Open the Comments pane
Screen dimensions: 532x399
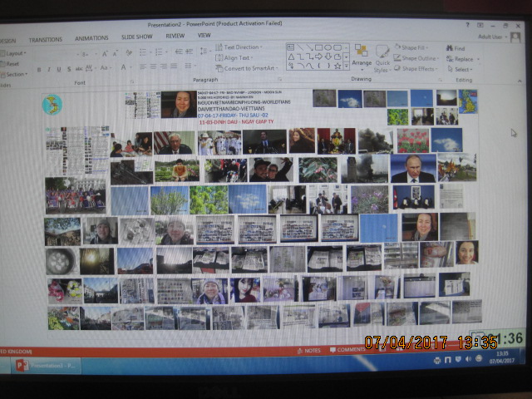[x=346, y=350]
